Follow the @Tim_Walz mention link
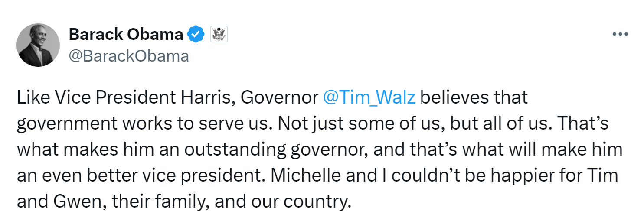Image resolution: width=644 pixels, height=224 pixels. point(369,97)
